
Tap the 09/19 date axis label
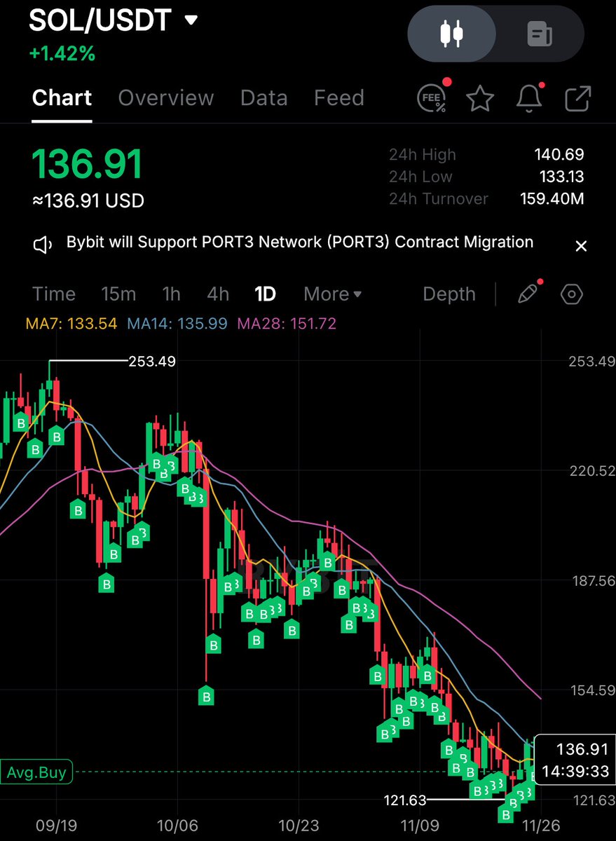pos(55,824)
